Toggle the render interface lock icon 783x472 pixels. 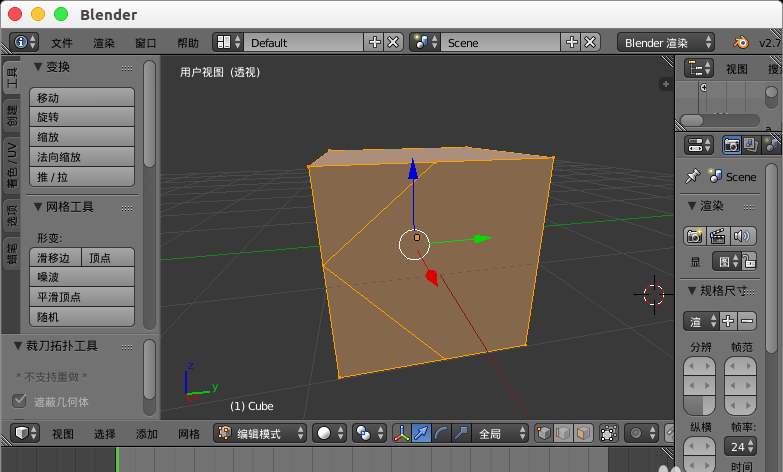749,261
